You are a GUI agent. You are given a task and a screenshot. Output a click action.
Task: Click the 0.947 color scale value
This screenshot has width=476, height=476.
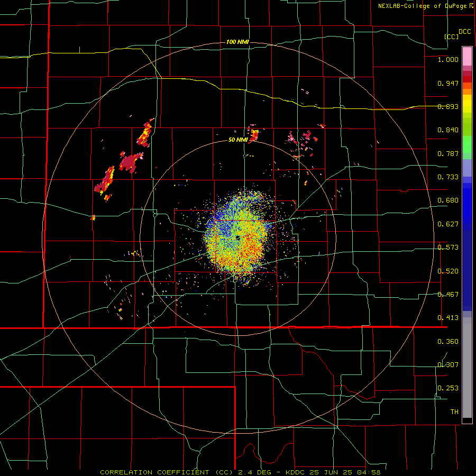pyautogui.click(x=448, y=83)
